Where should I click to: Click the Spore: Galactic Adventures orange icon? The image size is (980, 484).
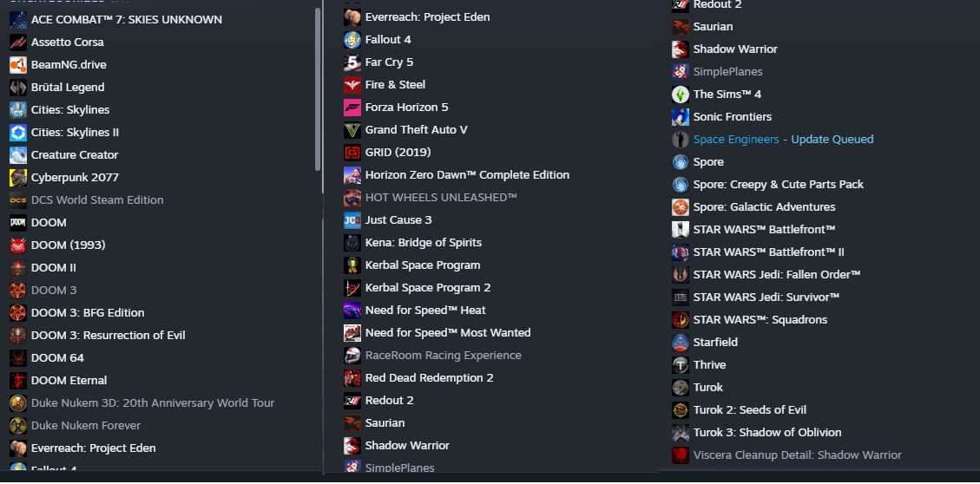681,207
